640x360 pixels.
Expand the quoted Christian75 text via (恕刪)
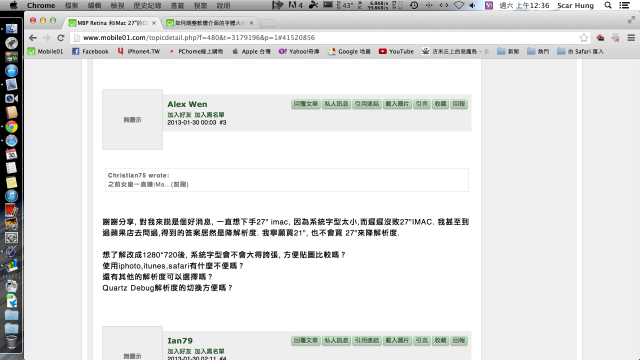pos(180,184)
